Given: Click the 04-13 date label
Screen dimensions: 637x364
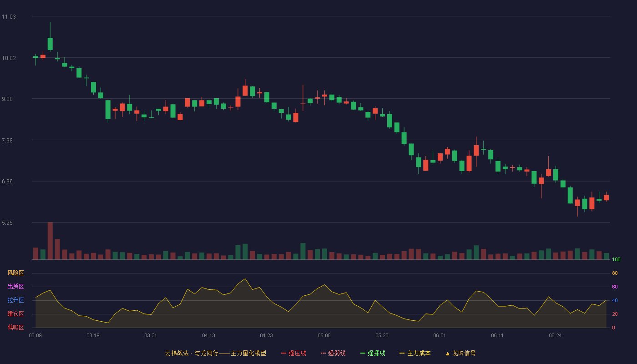Looking at the screenshot, I should click(208, 335).
